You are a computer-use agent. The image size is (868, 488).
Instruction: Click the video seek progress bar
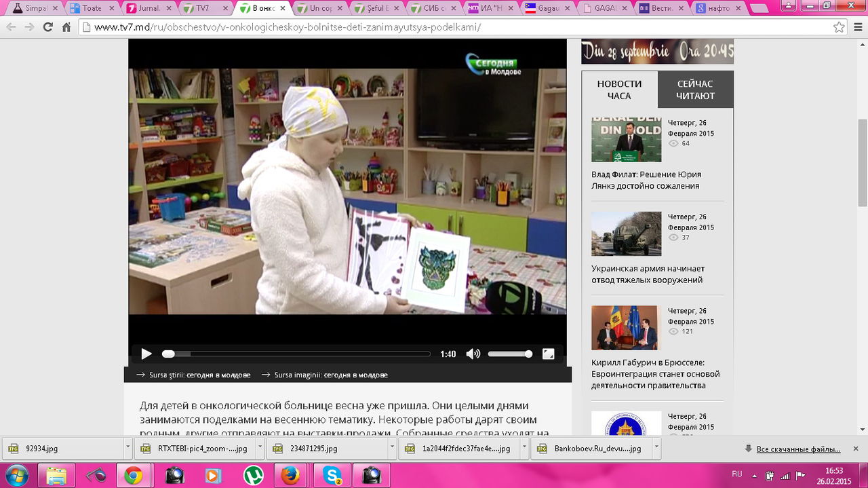(296, 354)
